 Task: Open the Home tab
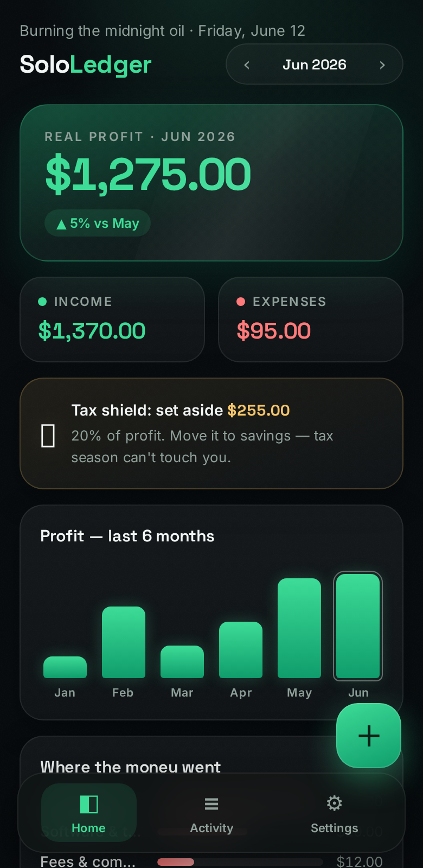tap(89, 813)
